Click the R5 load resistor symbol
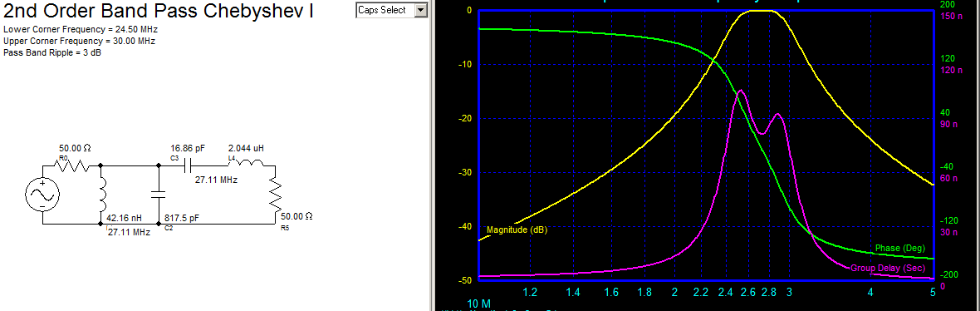The width and height of the screenshot is (980, 311). pos(277,195)
